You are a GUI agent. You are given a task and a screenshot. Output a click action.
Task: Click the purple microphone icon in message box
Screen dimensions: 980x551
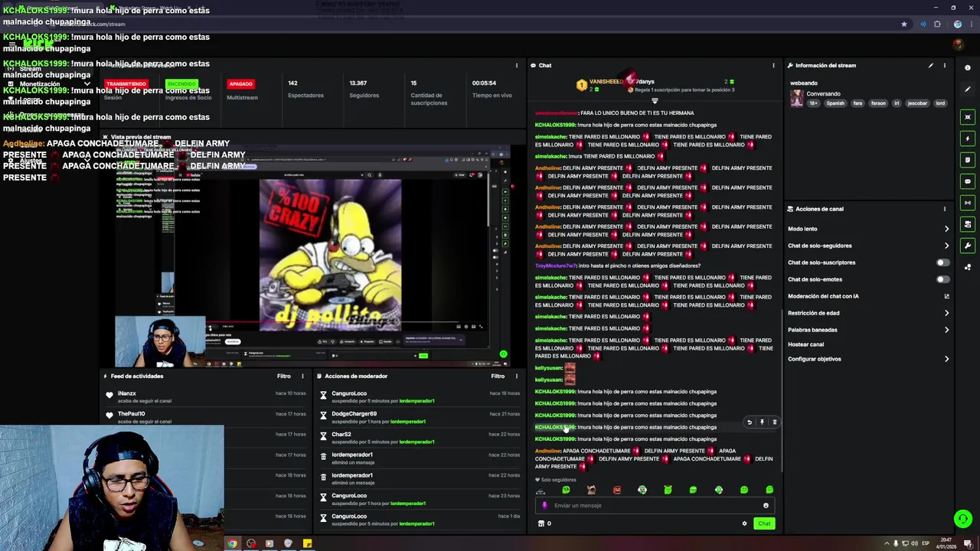(x=545, y=505)
